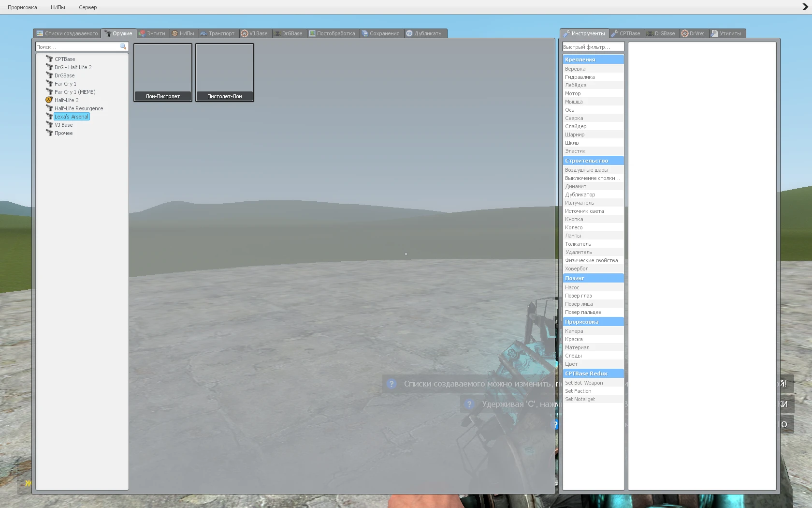Image resolution: width=812 pixels, height=508 pixels.
Task: Switch to the Транспорт tab
Action: [x=217, y=33]
